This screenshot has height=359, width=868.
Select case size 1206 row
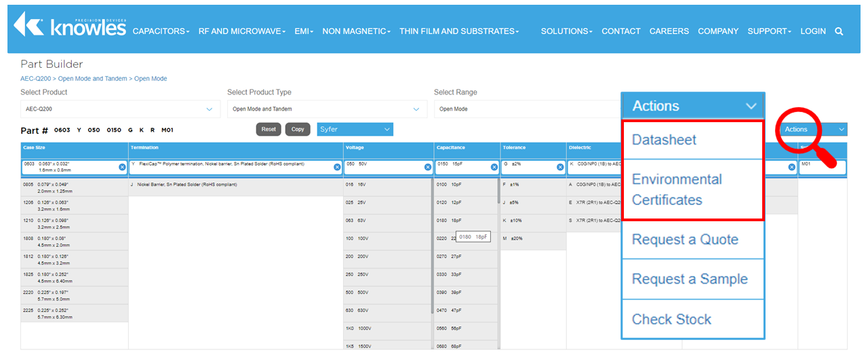[x=75, y=206]
